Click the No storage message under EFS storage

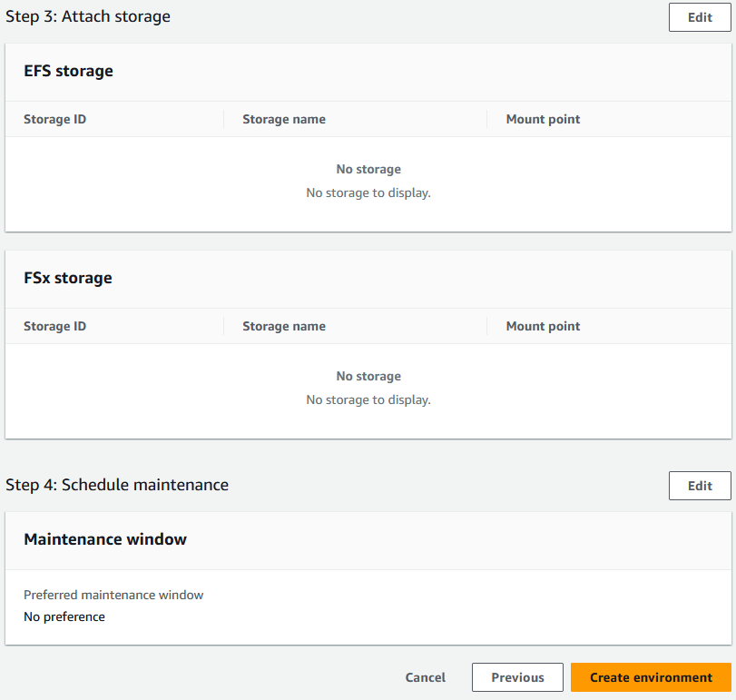(368, 170)
